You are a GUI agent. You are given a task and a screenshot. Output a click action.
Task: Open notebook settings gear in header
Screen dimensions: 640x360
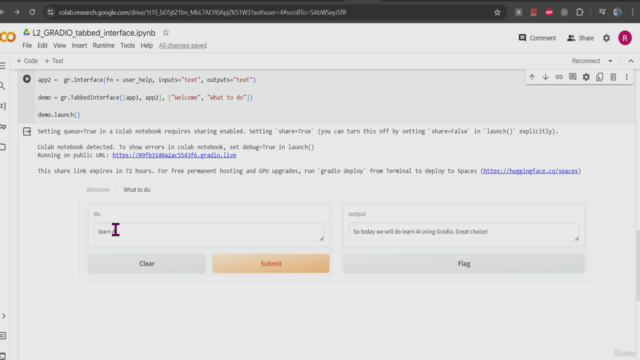tap(607, 38)
